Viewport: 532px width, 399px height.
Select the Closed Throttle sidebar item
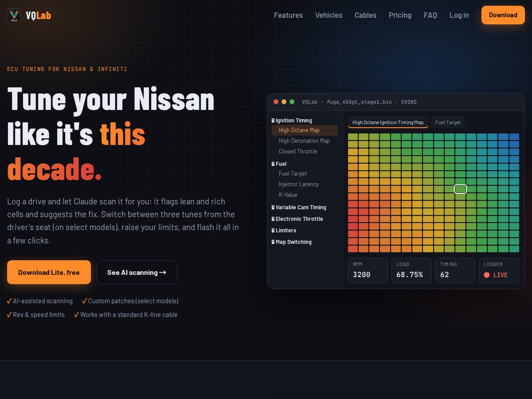(x=305, y=152)
